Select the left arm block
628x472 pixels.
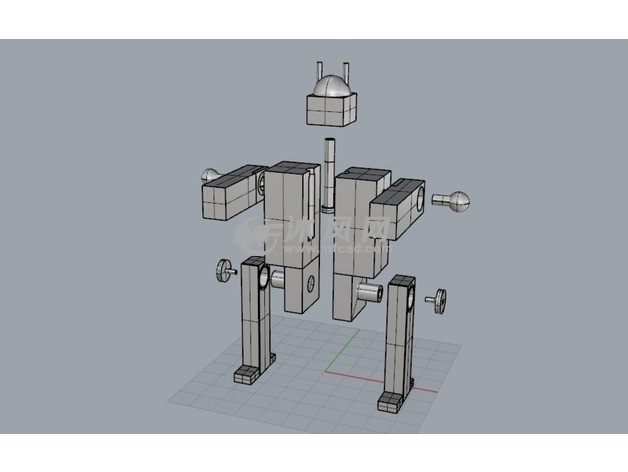(227, 197)
